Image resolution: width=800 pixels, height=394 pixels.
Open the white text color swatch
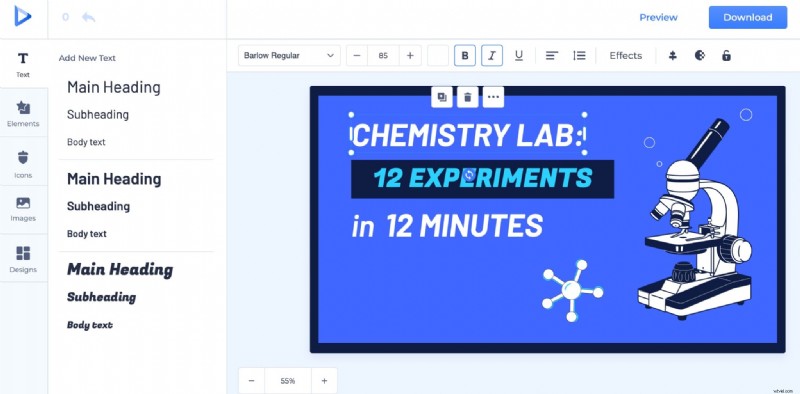pos(438,56)
